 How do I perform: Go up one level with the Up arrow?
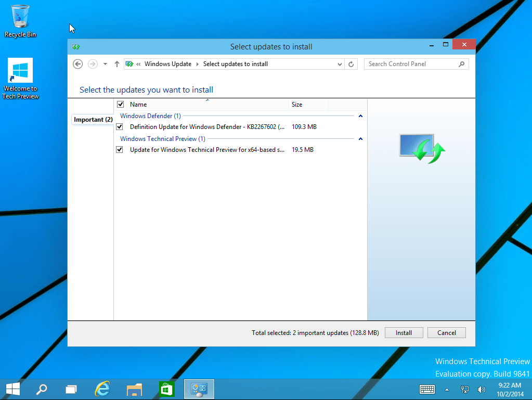click(116, 64)
